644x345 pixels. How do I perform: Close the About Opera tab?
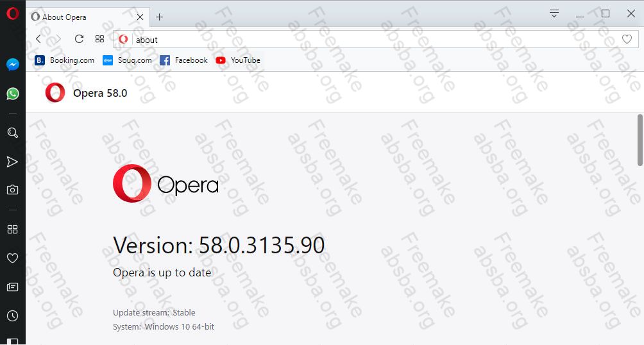click(140, 17)
